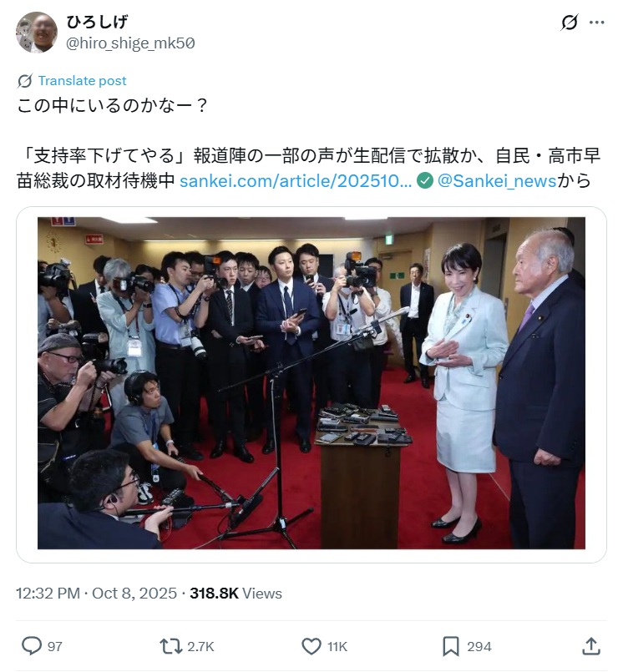Like the post with heart icon
Viewport: 618px width, 672px height.
pos(312,646)
